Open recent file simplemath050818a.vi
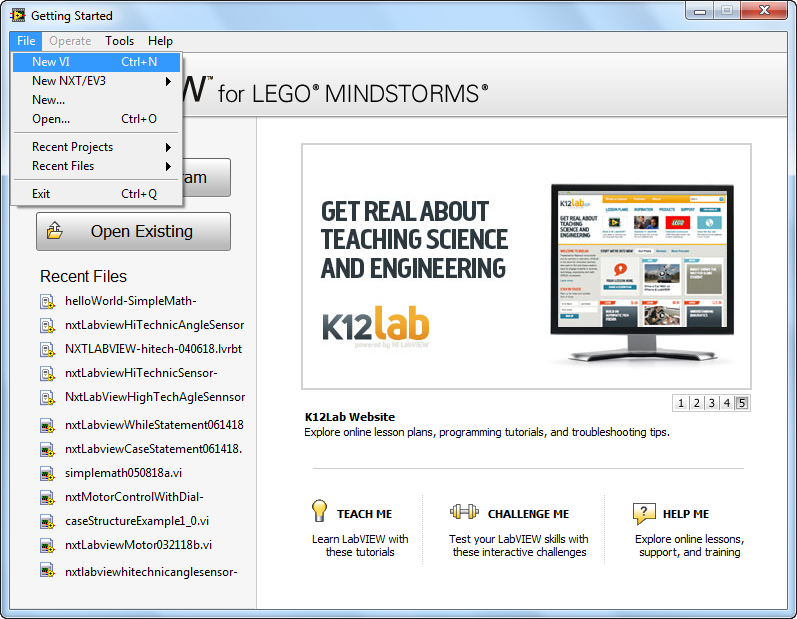This screenshot has width=797, height=619. tap(124, 473)
